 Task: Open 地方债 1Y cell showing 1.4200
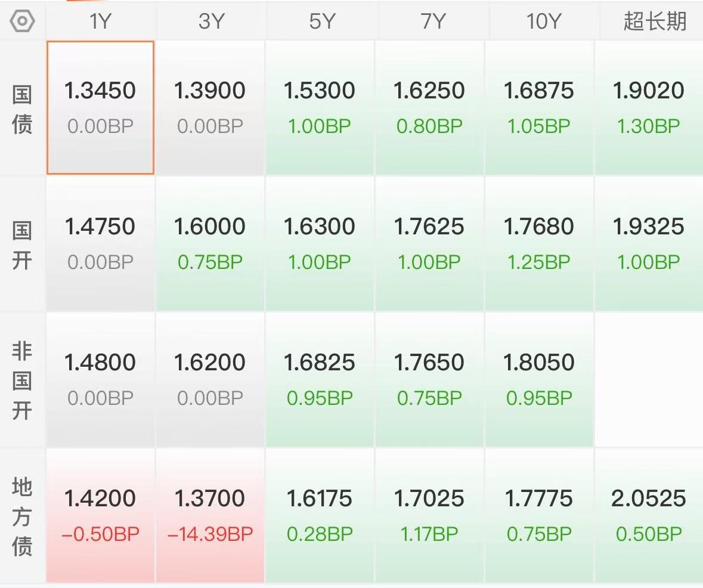pos(100,515)
